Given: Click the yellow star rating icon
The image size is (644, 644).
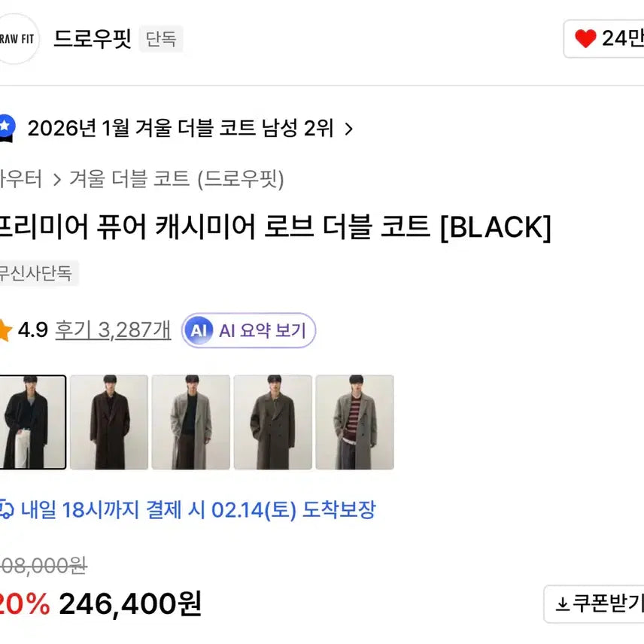Looking at the screenshot, I should [5, 330].
